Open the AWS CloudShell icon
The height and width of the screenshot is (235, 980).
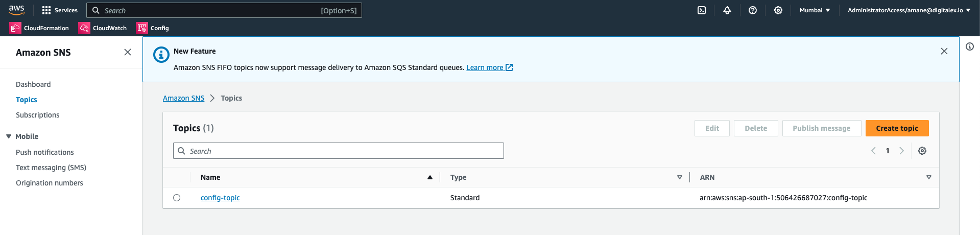click(702, 10)
